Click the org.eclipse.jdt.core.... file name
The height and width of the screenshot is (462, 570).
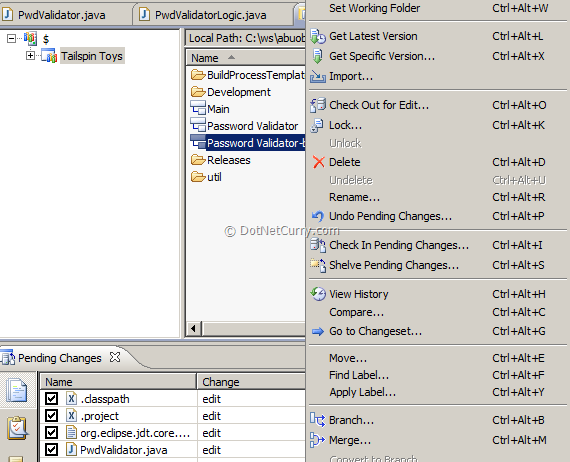tap(135, 433)
